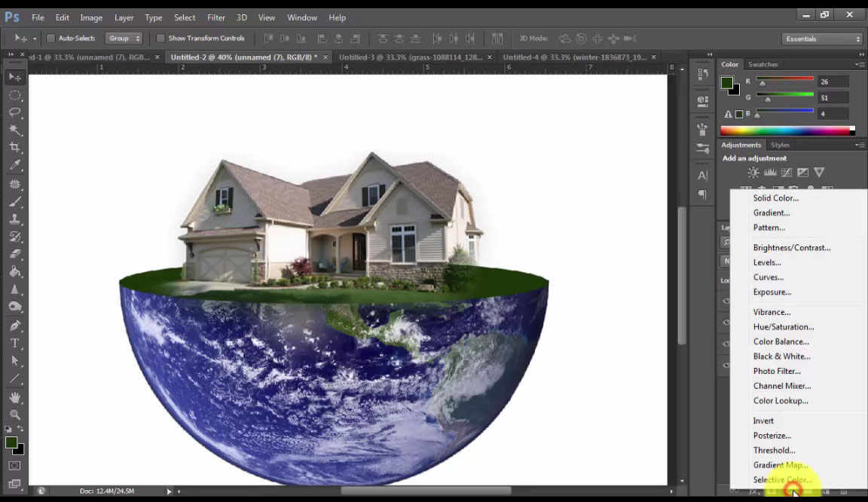This screenshot has height=502, width=868.
Task: Enable the Auto-Select checkbox
Action: (50, 38)
